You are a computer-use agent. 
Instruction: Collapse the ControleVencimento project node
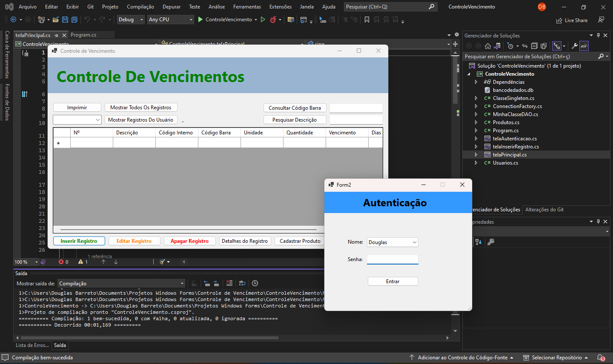click(469, 74)
